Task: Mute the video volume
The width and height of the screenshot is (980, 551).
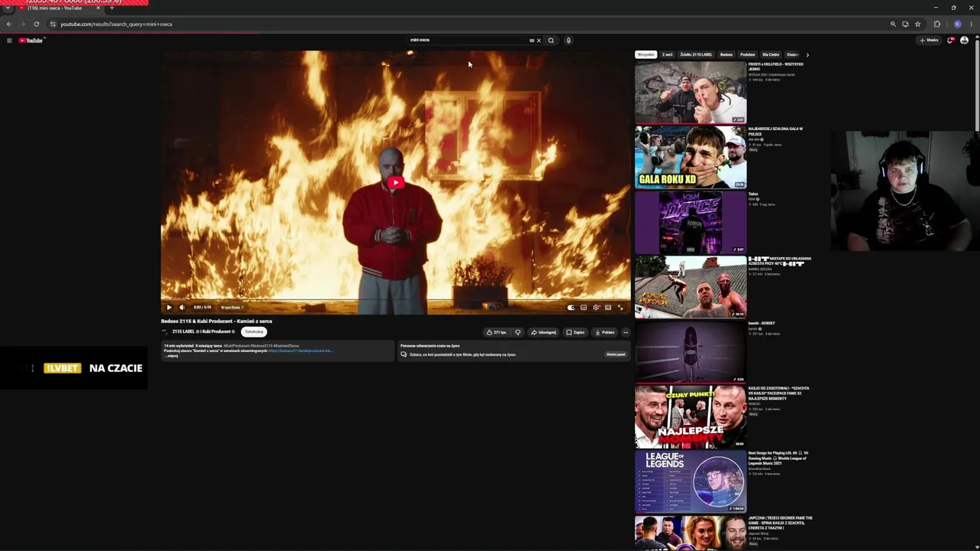Action: [x=181, y=308]
